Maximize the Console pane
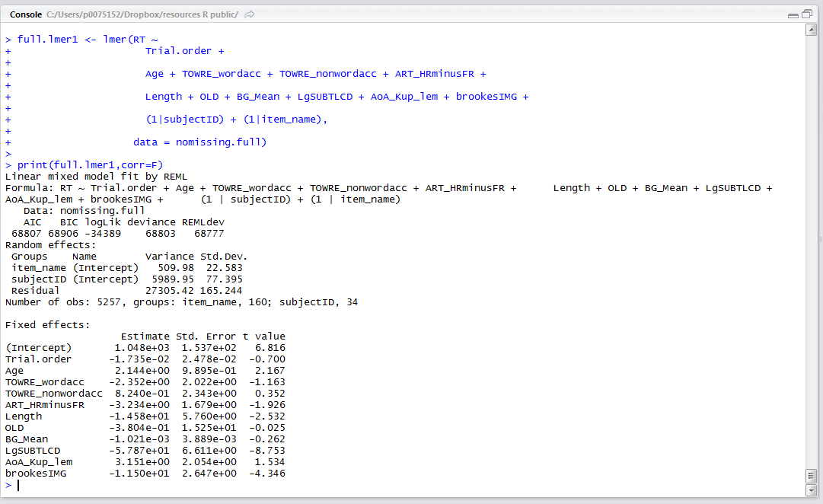The height and width of the screenshot is (504, 823). 807,14
